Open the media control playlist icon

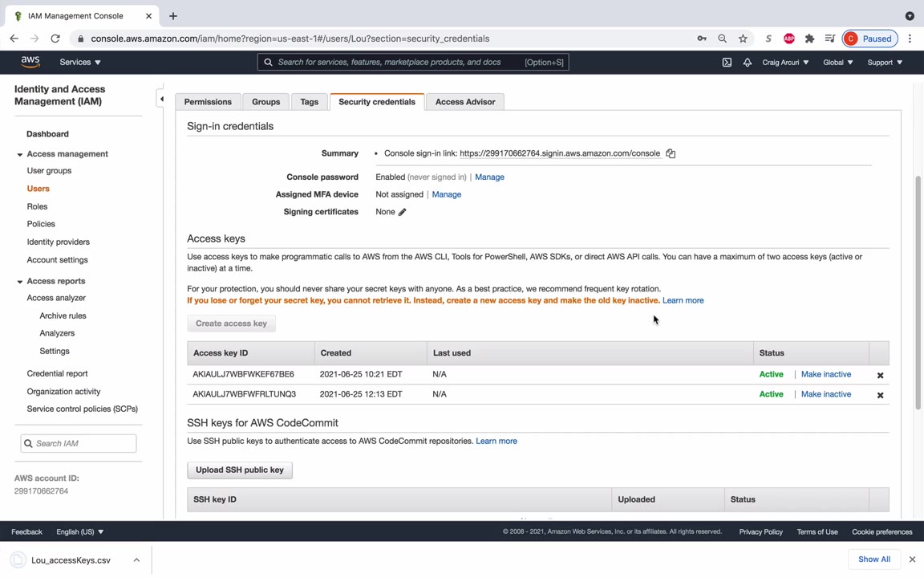829,39
